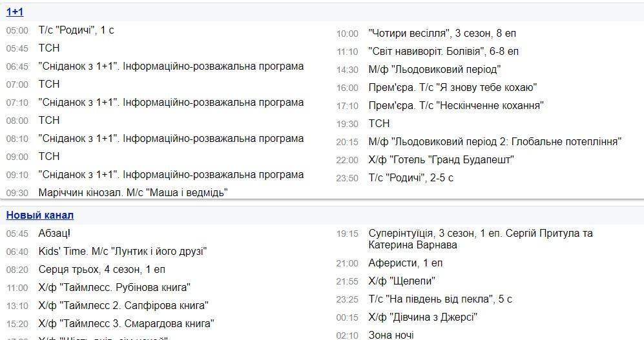Select Т/с "Нескінченне кохання" premiere

[456, 105]
